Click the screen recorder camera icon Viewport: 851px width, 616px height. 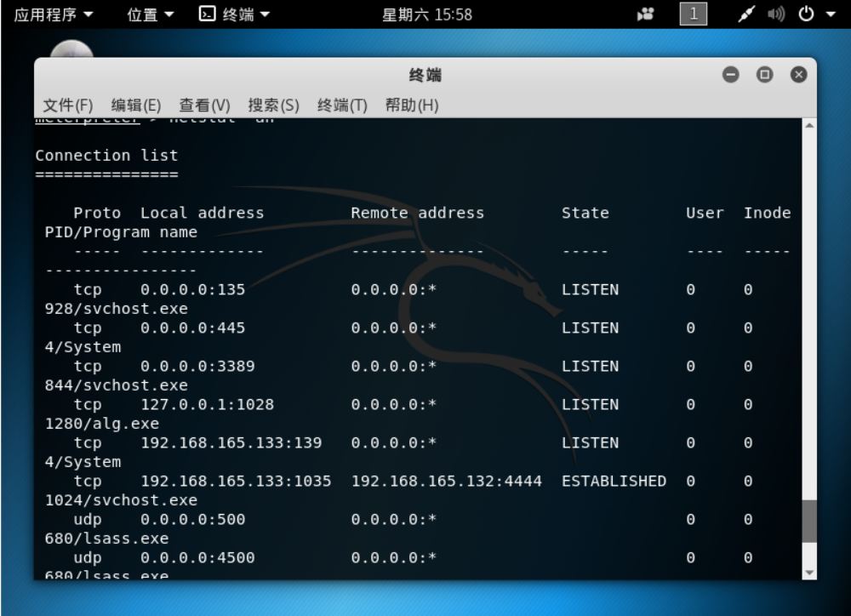click(645, 14)
